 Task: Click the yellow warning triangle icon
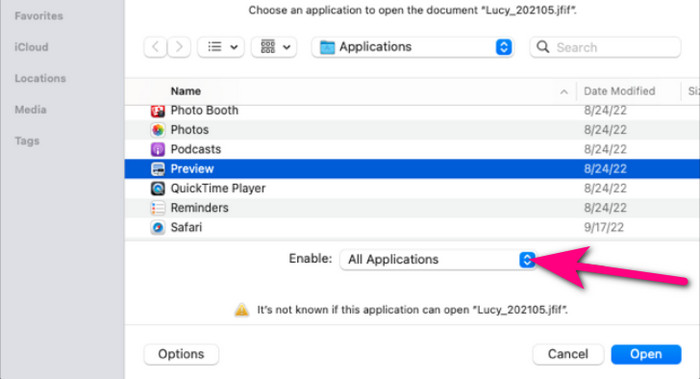[x=242, y=310]
